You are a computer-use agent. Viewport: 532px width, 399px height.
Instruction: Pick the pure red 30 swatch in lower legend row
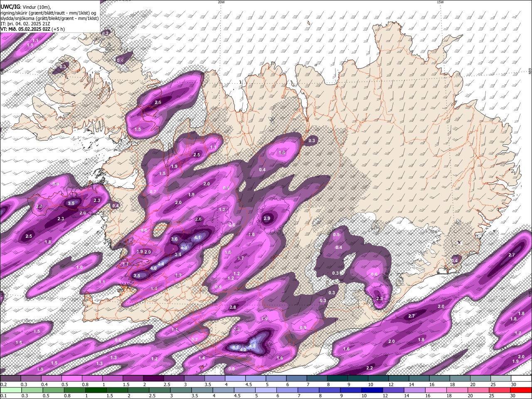pos(521,390)
